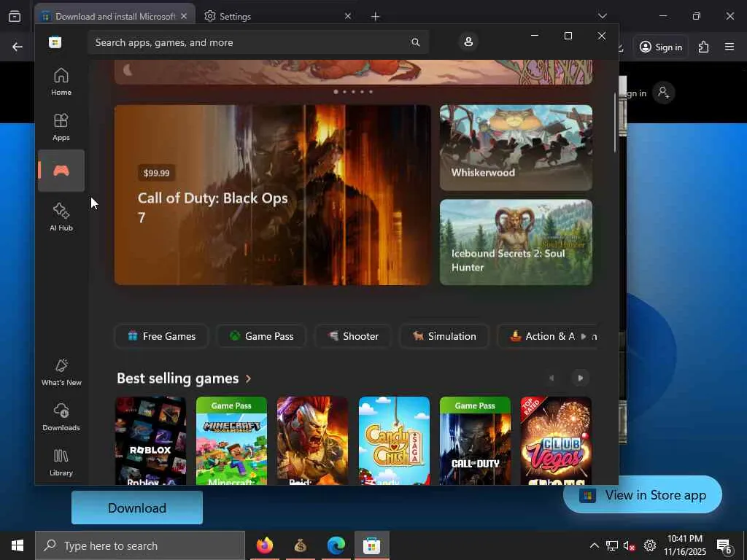This screenshot has width=747, height=560.
Task: Open the notification center icon
Action: tap(724, 545)
